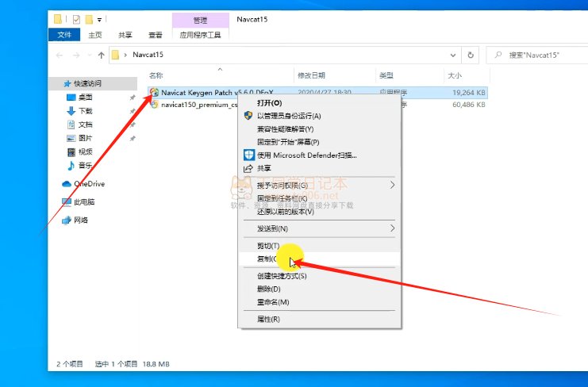Viewport: 588px width, 387px height.
Task: Click the admin shield icon in context menu
Action: coord(248,116)
